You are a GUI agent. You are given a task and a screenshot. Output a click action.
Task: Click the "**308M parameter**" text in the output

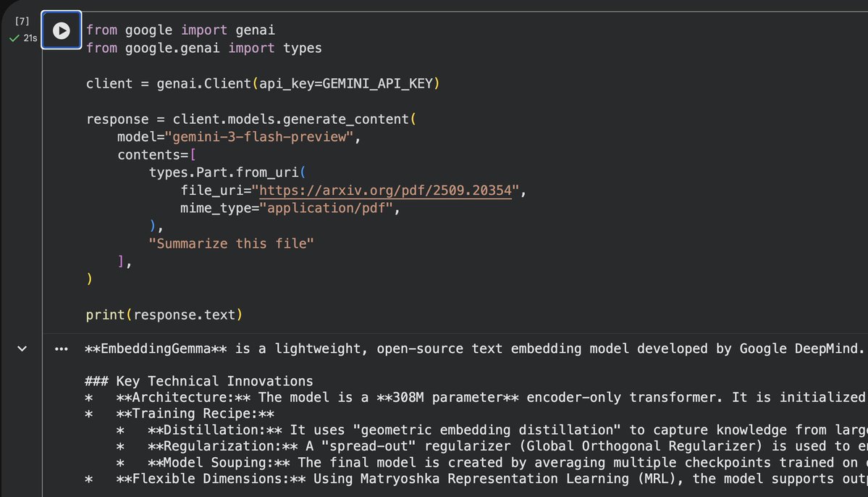[x=447, y=397]
